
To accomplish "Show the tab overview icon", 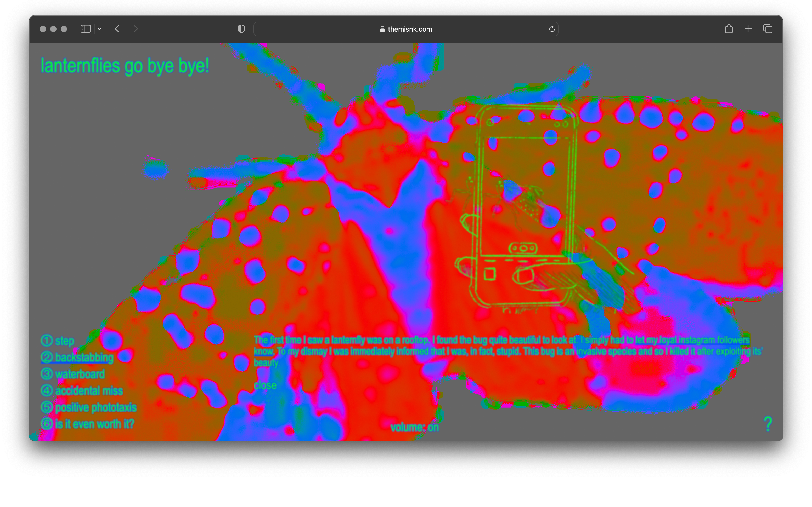I will [x=768, y=29].
